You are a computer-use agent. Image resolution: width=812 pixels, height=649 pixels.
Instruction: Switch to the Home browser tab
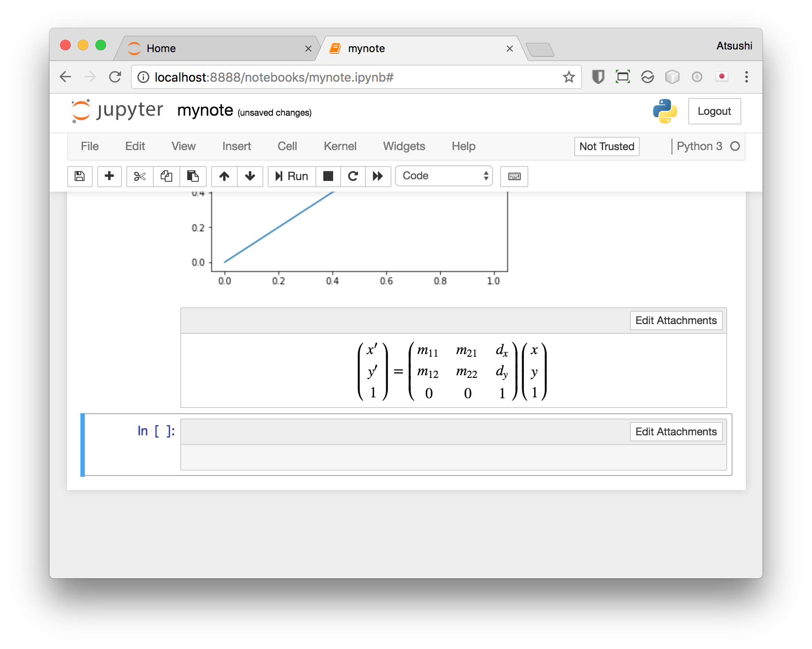(x=161, y=48)
